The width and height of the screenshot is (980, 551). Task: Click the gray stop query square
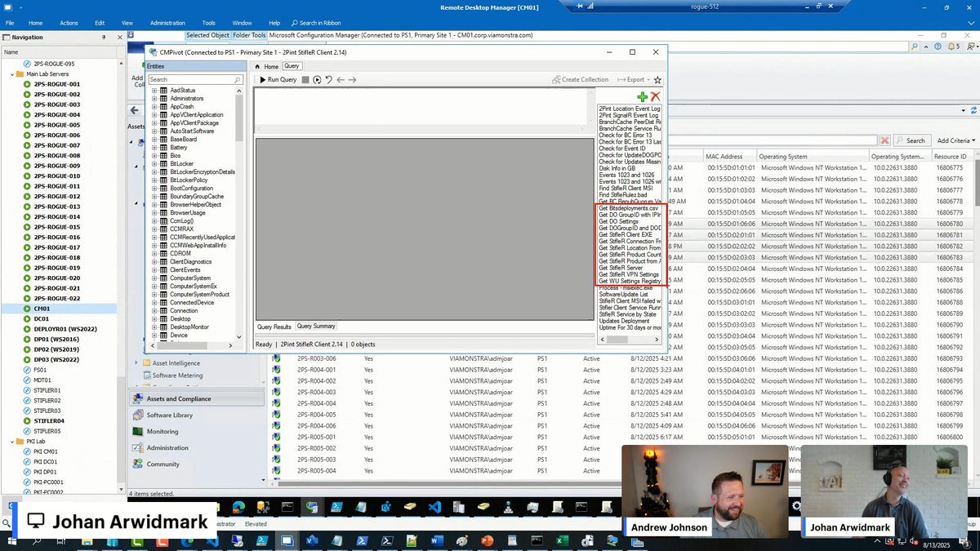coord(305,80)
